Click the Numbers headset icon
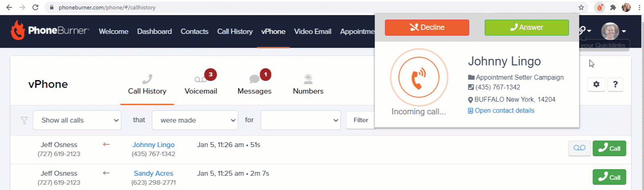This screenshot has height=190, width=644. click(308, 79)
